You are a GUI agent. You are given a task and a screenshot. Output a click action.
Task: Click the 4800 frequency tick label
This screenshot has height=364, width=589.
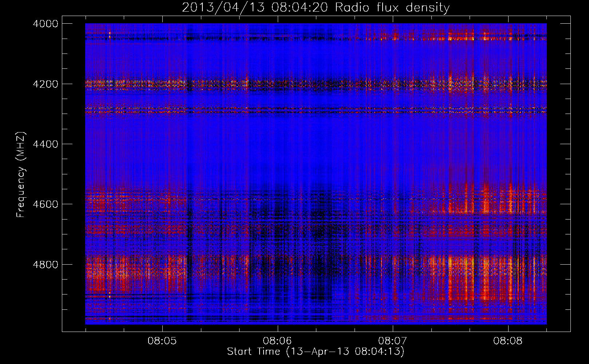[46, 265]
